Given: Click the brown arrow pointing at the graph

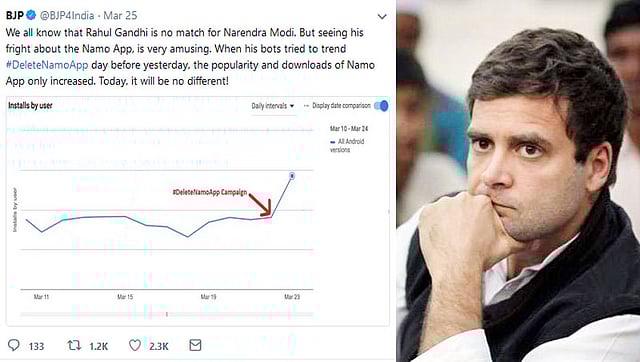Looking at the screenshot, I should (260, 204).
